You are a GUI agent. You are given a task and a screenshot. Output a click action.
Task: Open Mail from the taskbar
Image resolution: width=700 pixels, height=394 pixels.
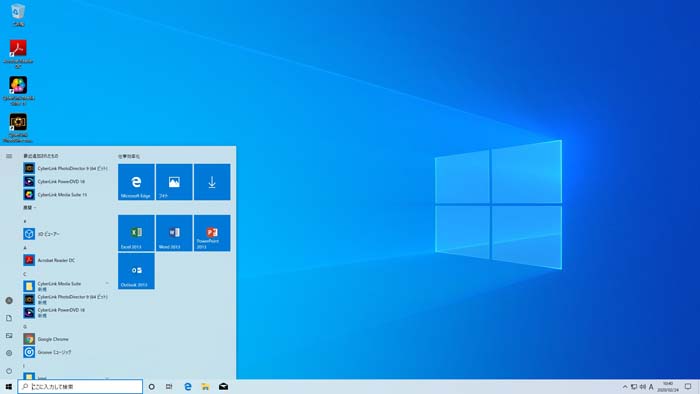224,387
